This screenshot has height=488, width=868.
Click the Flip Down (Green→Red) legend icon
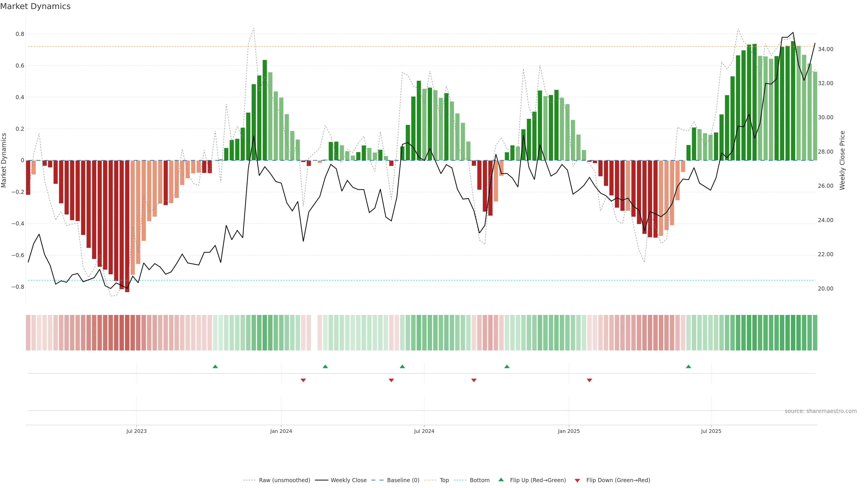tap(577, 481)
